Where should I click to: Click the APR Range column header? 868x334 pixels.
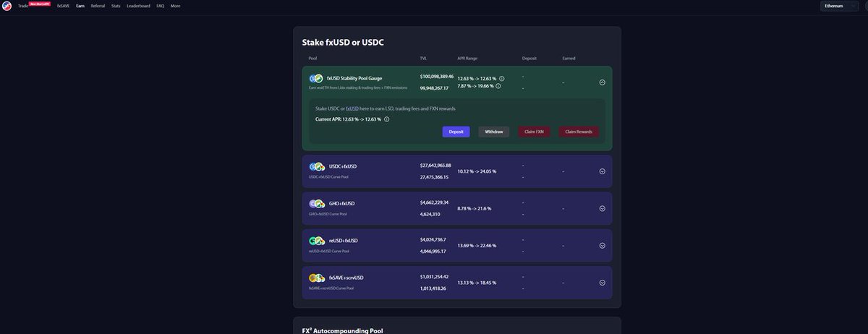click(467, 58)
